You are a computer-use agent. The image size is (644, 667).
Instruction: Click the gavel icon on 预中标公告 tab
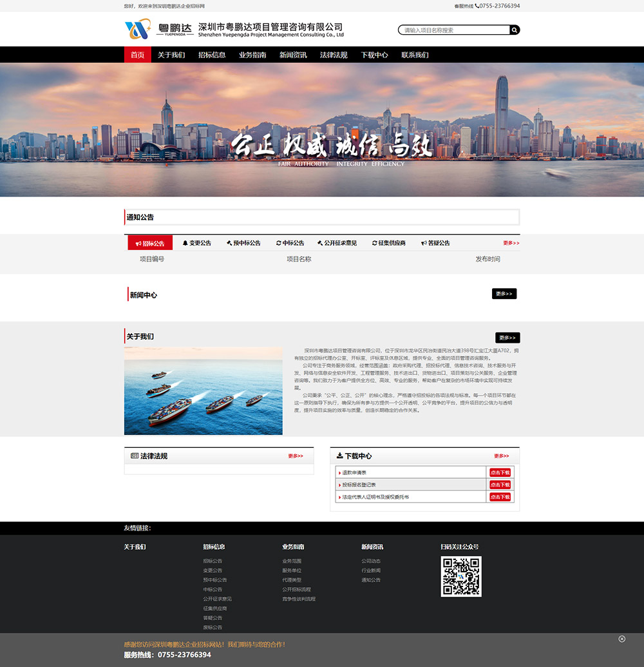pos(229,243)
